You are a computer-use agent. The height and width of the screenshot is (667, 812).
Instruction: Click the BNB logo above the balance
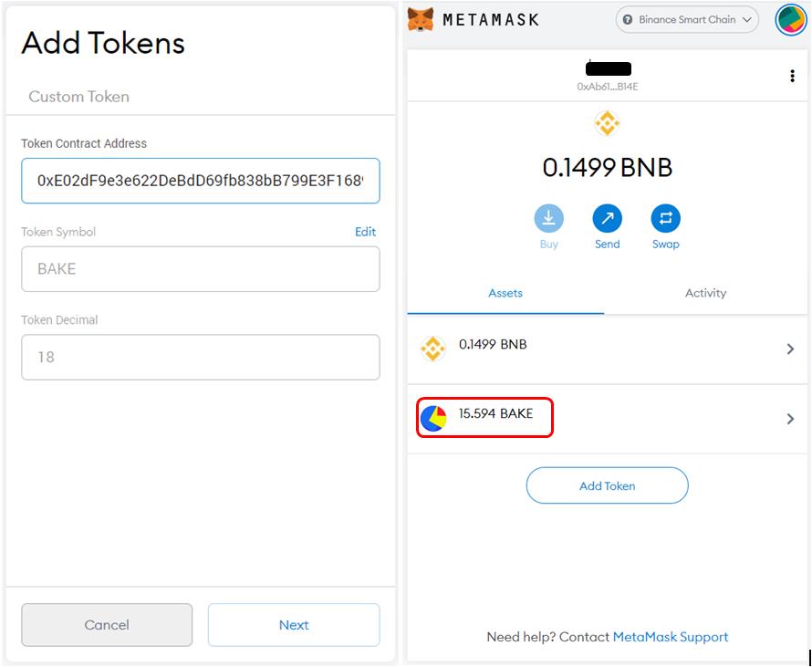(607, 123)
